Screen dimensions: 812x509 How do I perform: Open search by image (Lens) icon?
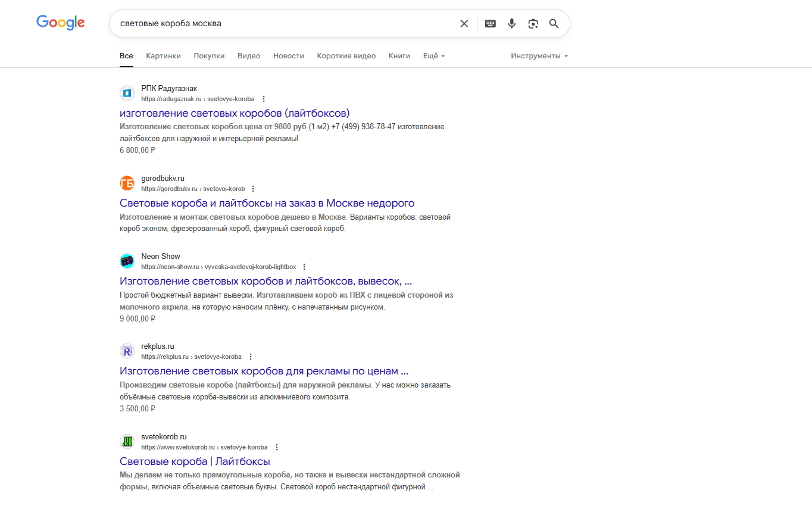tap(533, 24)
